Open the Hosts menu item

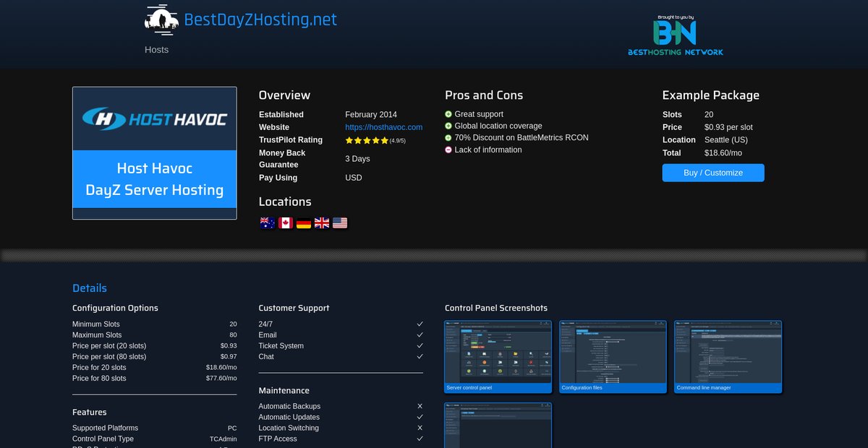click(x=156, y=50)
